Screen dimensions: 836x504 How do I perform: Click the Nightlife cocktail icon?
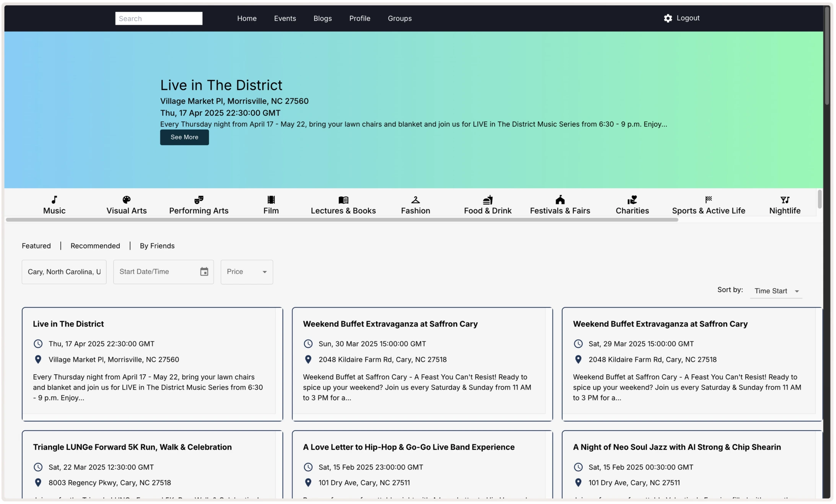pyautogui.click(x=785, y=200)
